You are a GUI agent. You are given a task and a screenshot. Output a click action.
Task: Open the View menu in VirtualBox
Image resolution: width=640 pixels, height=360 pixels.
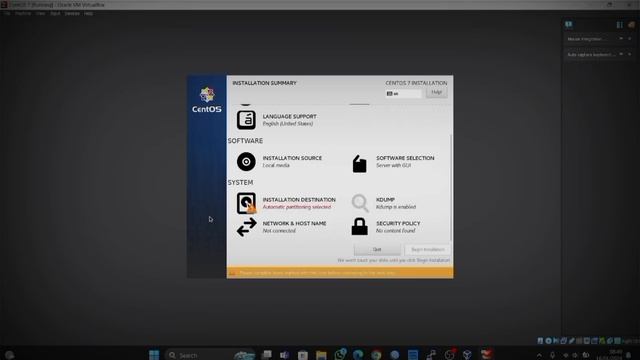tap(40, 13)
